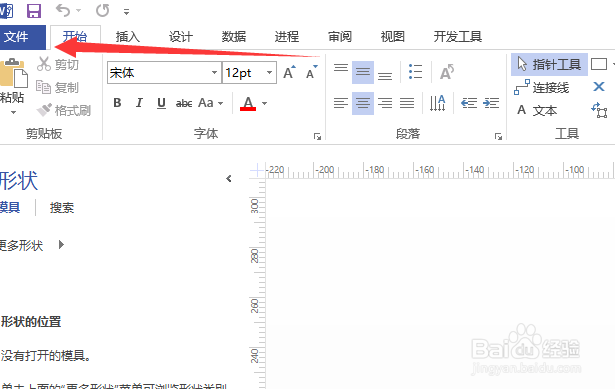Click the ruler origin crosshair corner
This screenshot has width=615, height=389.
[x=257, y=170]
